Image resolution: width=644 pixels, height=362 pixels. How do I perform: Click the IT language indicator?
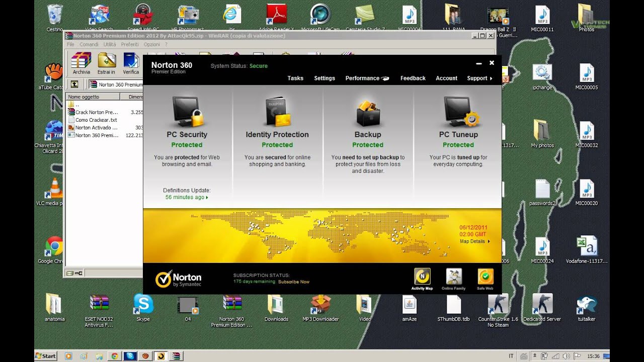(x=511, y=356)
